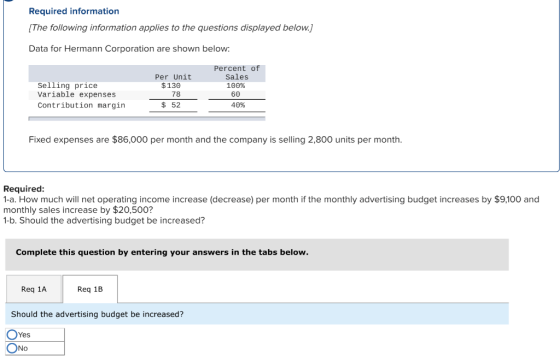Click the '$ 52' contribution margin value
This screenshot has height=360, width=560.
[x=171, y=105]
